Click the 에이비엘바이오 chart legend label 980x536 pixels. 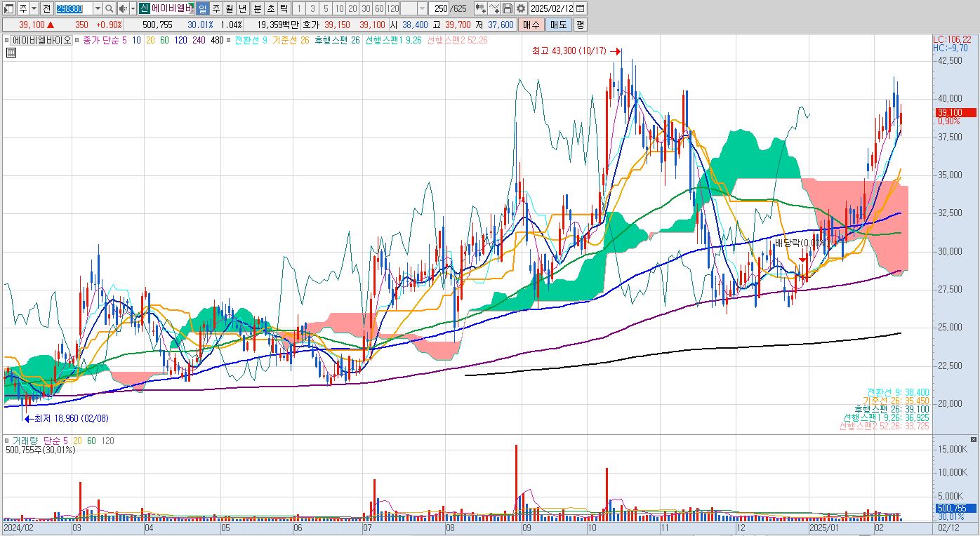(x=42, y=40)
